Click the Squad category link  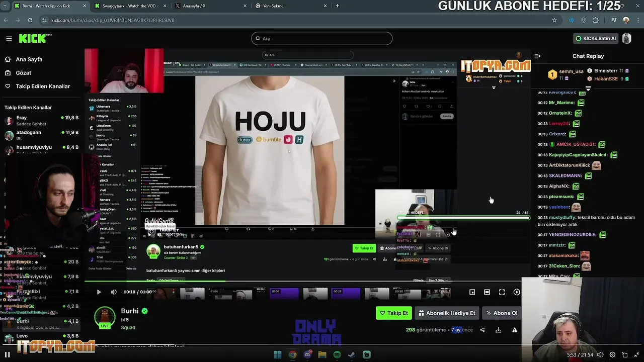[128, 327]
